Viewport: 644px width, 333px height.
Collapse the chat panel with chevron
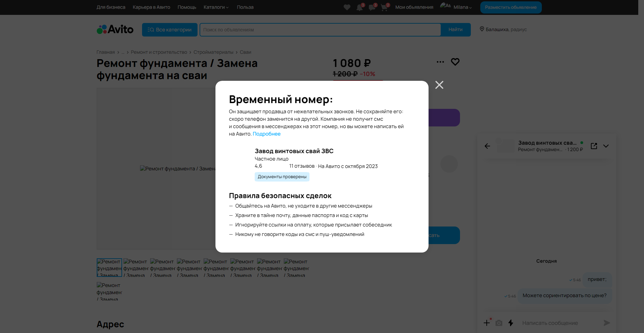click(606, 146)
